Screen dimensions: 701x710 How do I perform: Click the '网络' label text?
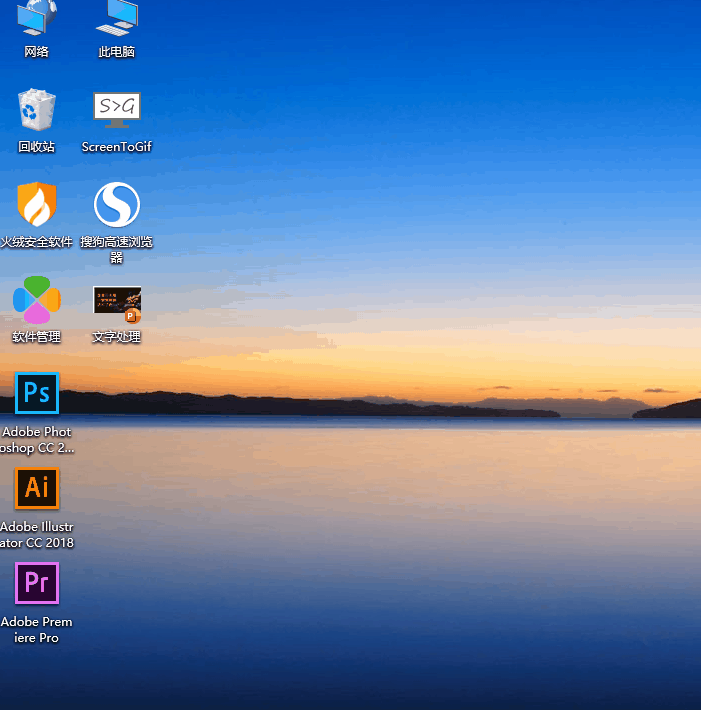coord(37,52)
